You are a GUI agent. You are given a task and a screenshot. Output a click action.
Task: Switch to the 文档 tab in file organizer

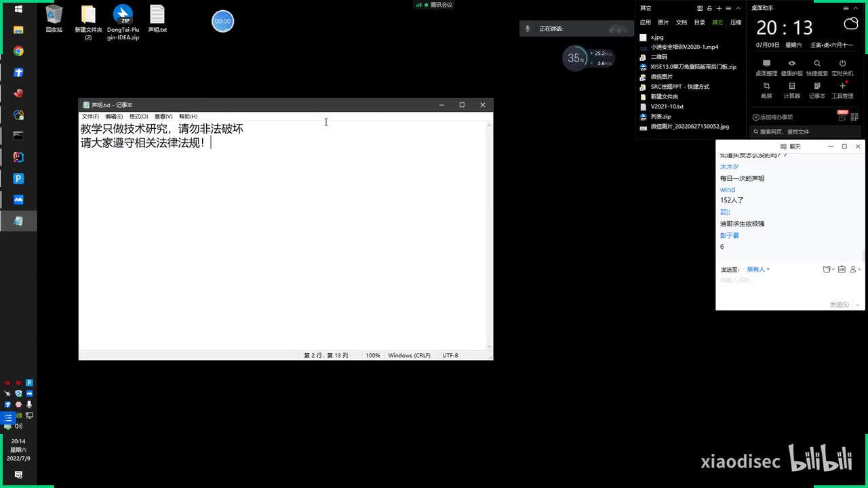click(x=682, y=22)
